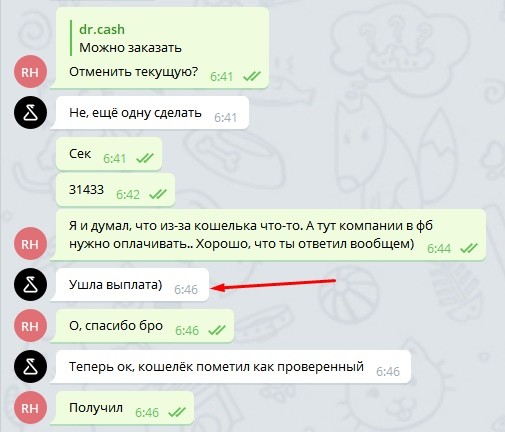Click black flask avatar next to 'Не, ещё одну сделать'
Viewport: 505px width, 432px height.
[30, 113]
